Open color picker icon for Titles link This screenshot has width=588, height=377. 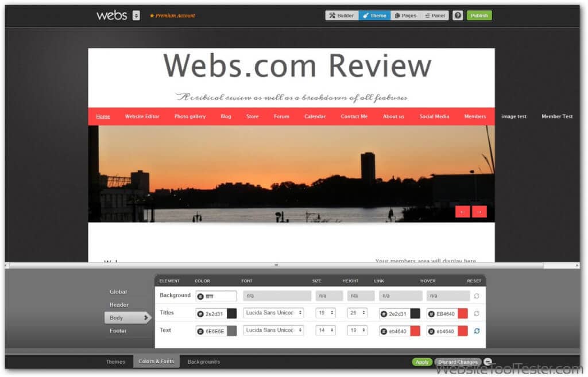click(x=384, y=314)
